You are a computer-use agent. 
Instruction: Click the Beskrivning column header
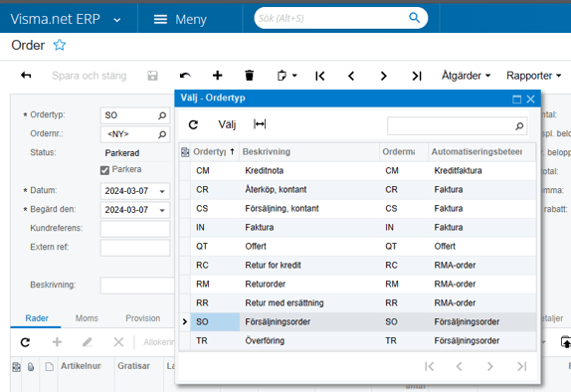[309, 152]
